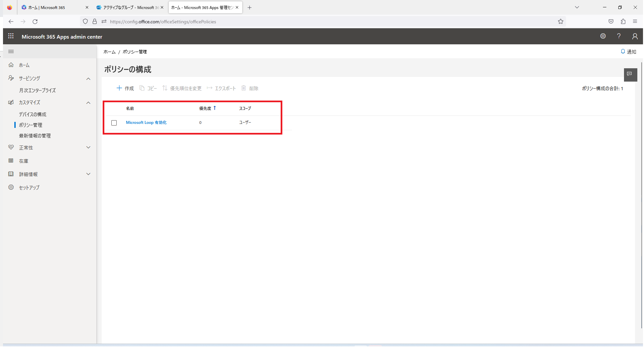Screen dimensions: 644x347
Task: Click 優先順位を変更 reorder priority button
Action: (182, 88)
